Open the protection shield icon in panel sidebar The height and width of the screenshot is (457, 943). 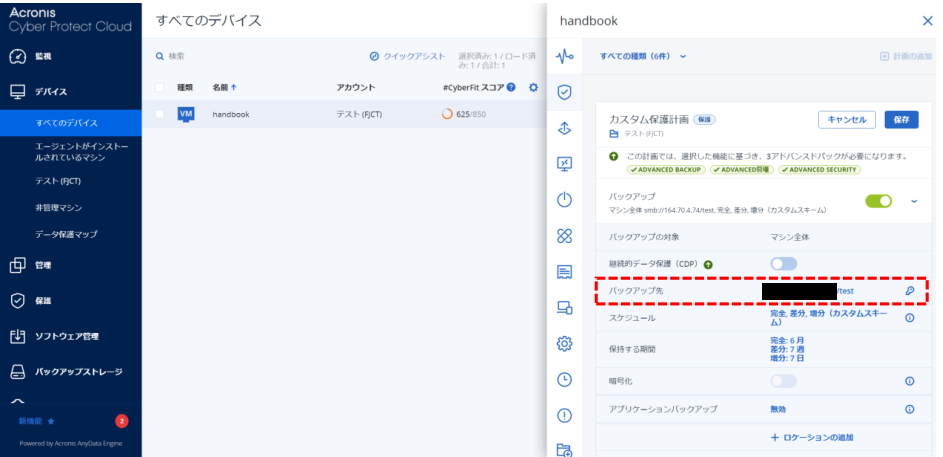(x=564, y=92)
